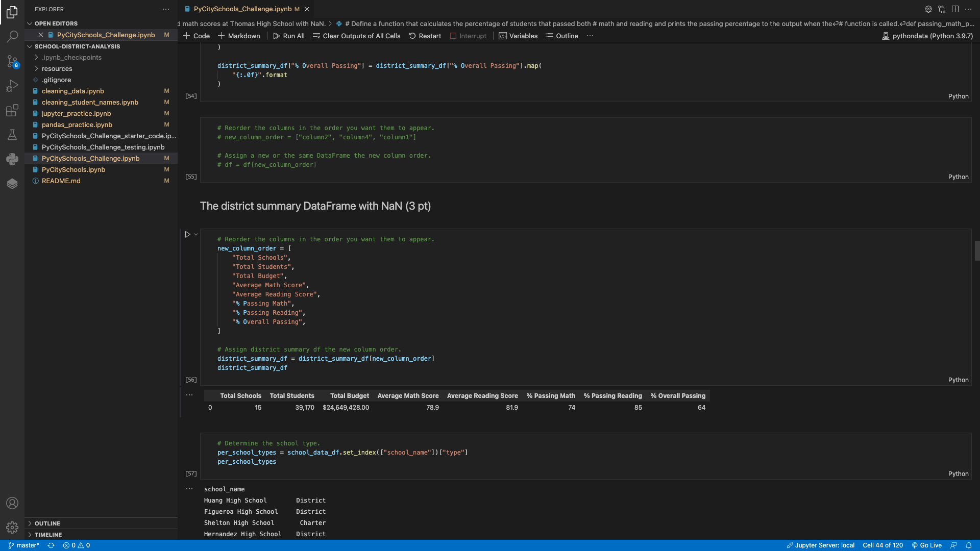
Task: Open the Python environments panel
Action: [12, 159]
